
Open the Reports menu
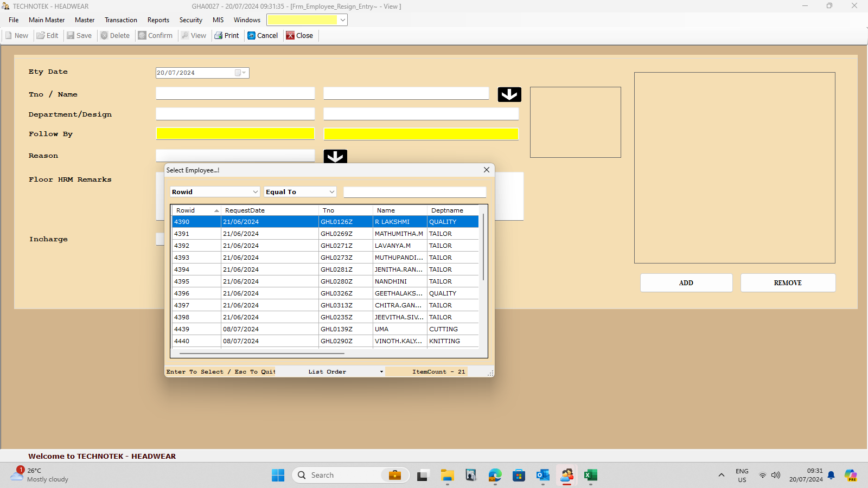[x=158, y=20]
